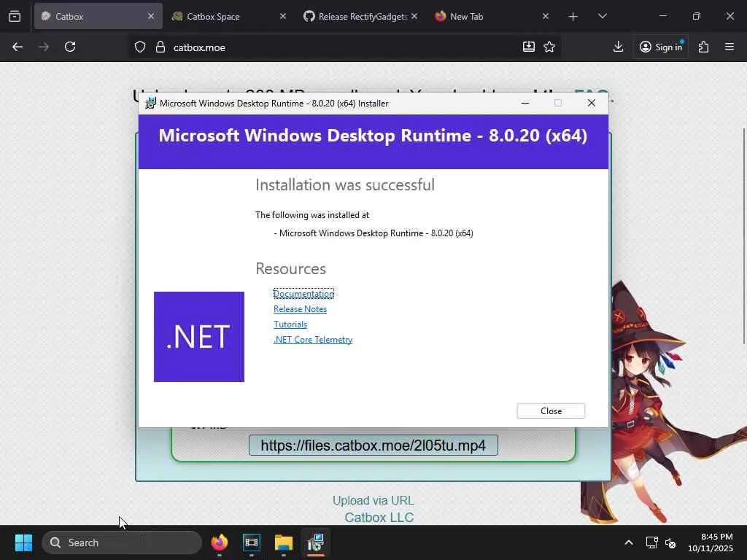Go forward one page in Firefox
The width and height of the screenshot is (747, 560).
(44, 47)
